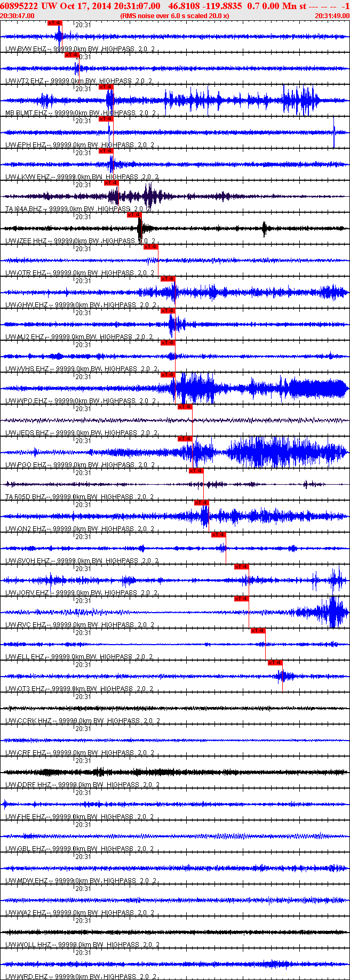350x980 pixels.
Task: Click the red pick flag on the UW.ELL trace
Action: 258,631
